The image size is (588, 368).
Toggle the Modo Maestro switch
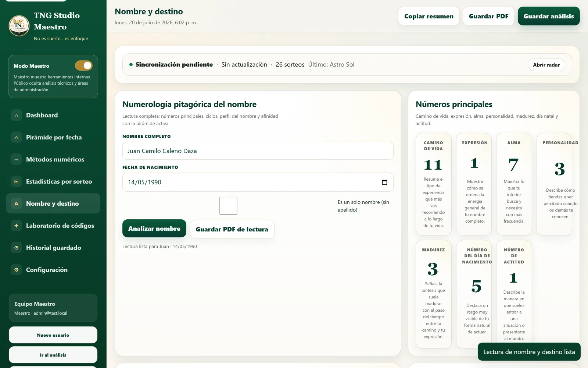pos(84,66)
